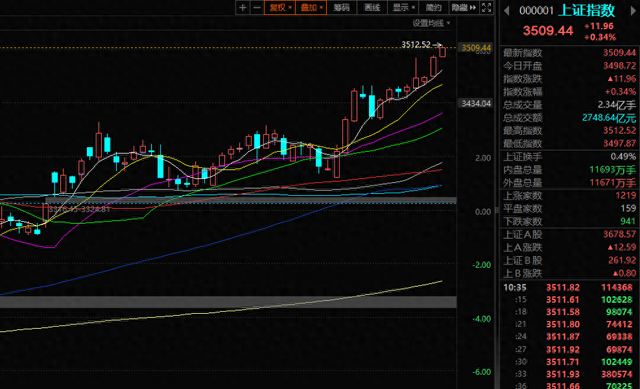640x389 pixels.
Task: Go to next stock with right arrow
Action: (634, 11)
